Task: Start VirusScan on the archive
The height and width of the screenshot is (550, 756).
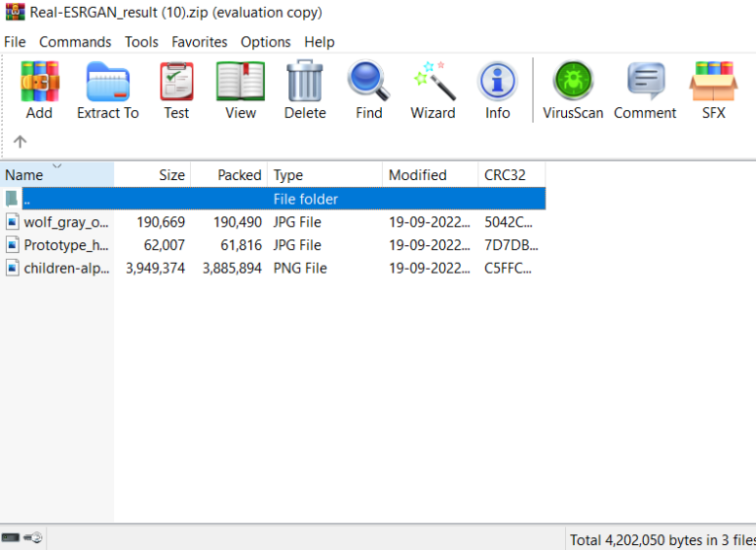Action: [573, 89]
